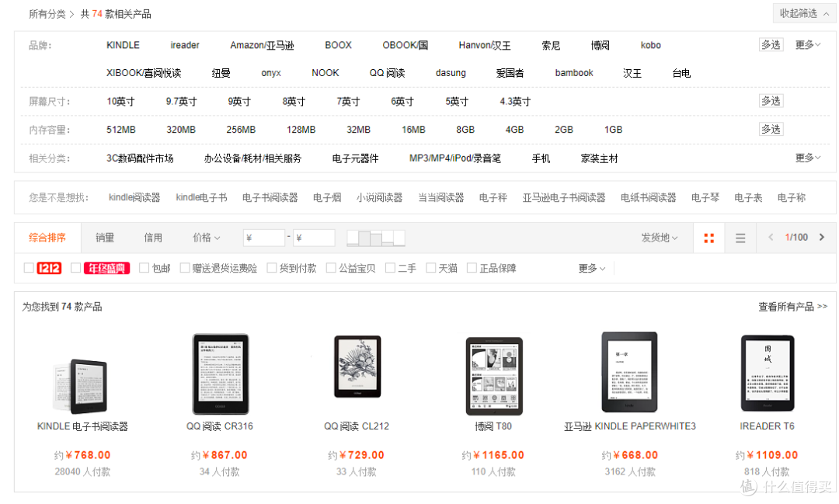
Task: Enable screen size multi-select 多选
Action: pyautogui.click(x=771, y=101)
